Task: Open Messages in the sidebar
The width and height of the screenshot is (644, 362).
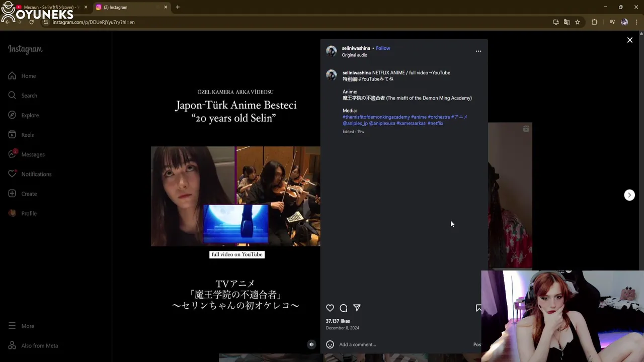Action: [x=26, y=154]
